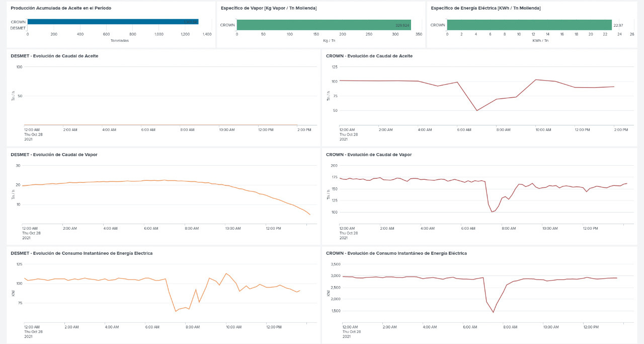This screenshot has height=344, width=644.
Task: Click the 329.924 value on the vapor bar
Action: 402,25
